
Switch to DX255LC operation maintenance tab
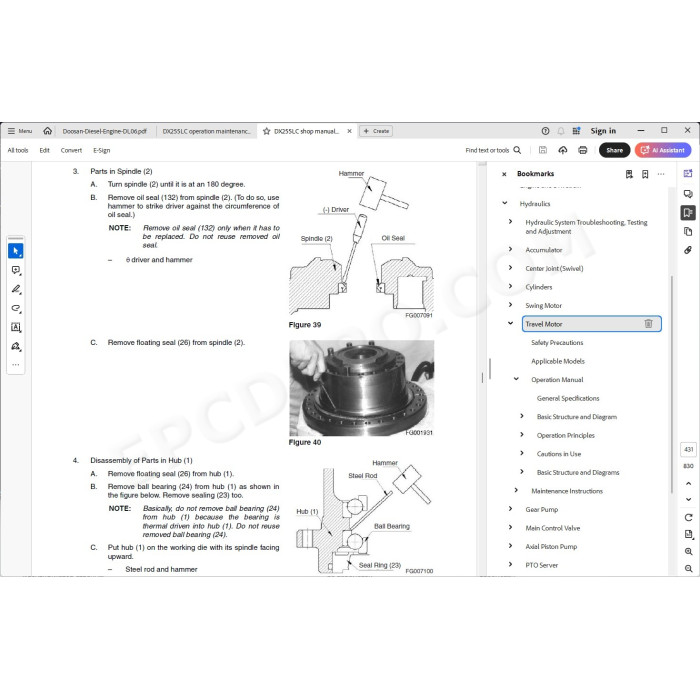[x=206, y=131]
